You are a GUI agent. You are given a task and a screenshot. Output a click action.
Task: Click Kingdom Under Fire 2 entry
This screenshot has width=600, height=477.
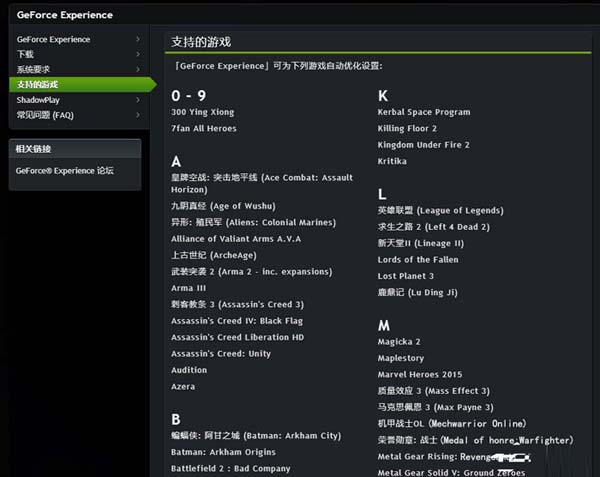tap(424, 145)
